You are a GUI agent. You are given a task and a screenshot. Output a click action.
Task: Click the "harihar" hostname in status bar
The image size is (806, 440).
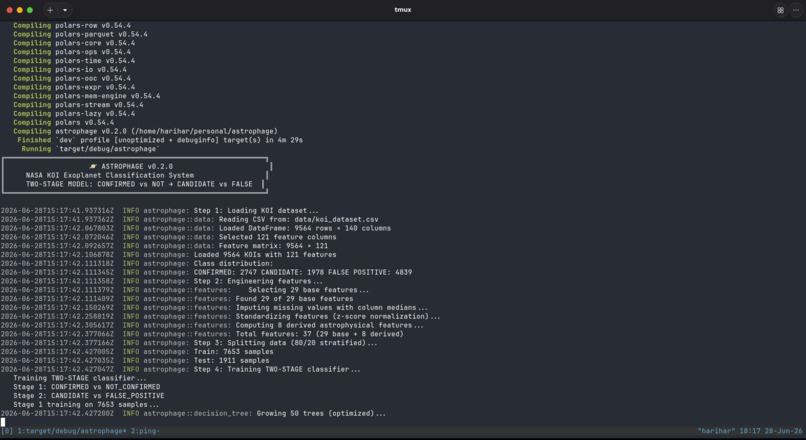[716, 431]
